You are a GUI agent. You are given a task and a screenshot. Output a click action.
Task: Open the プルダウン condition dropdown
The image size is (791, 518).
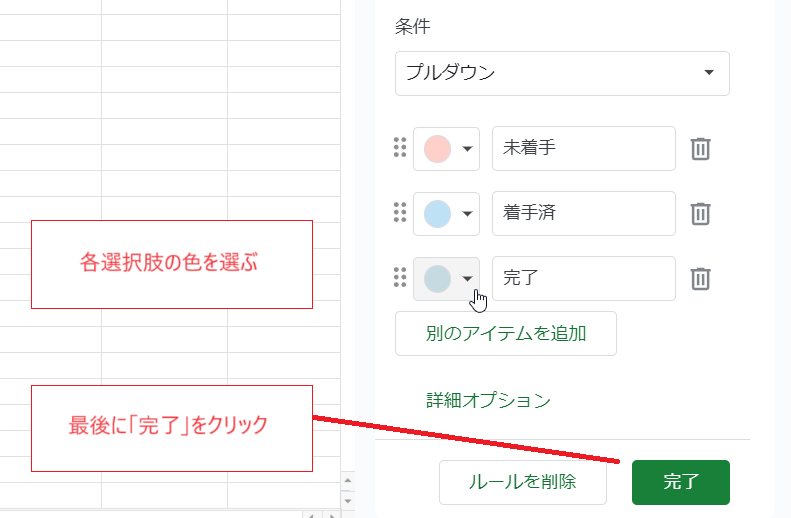point(562,73)
